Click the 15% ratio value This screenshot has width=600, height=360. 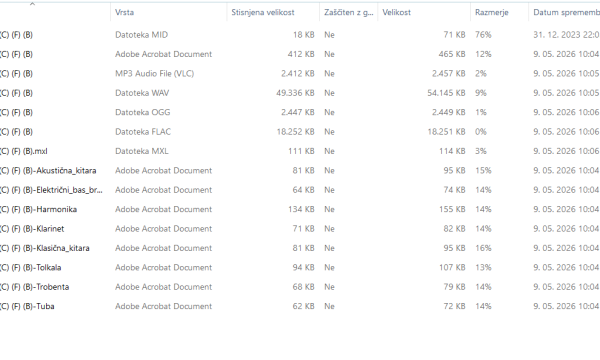[x=483, y=171]
